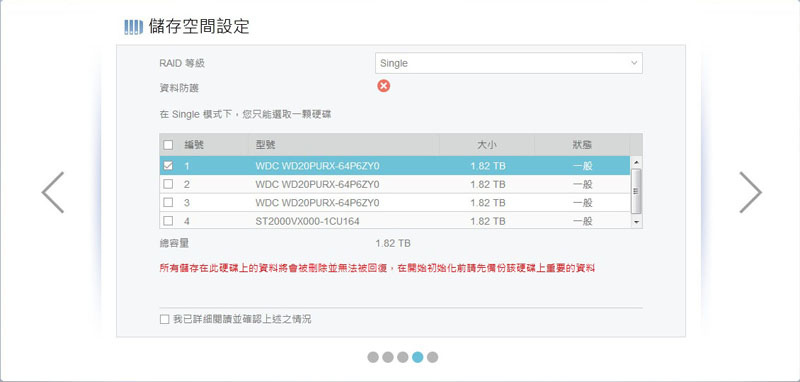Click the 總容量 label
800x382 pixels.
tap(174, 243)
